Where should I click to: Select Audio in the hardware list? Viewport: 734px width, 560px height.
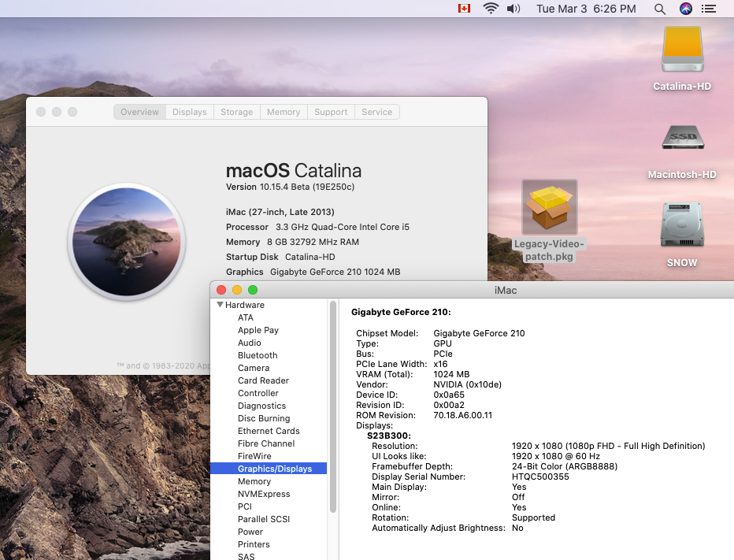click(269, 343)
